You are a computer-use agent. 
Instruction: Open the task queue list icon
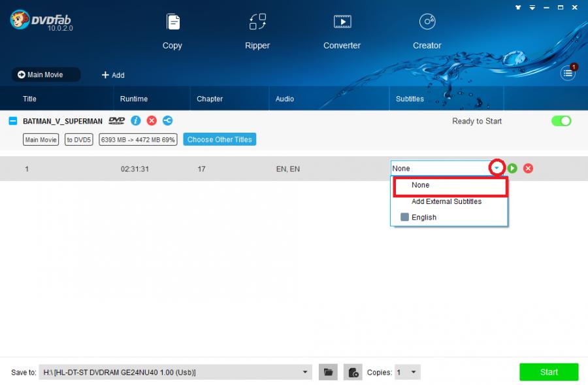[568, 74]
